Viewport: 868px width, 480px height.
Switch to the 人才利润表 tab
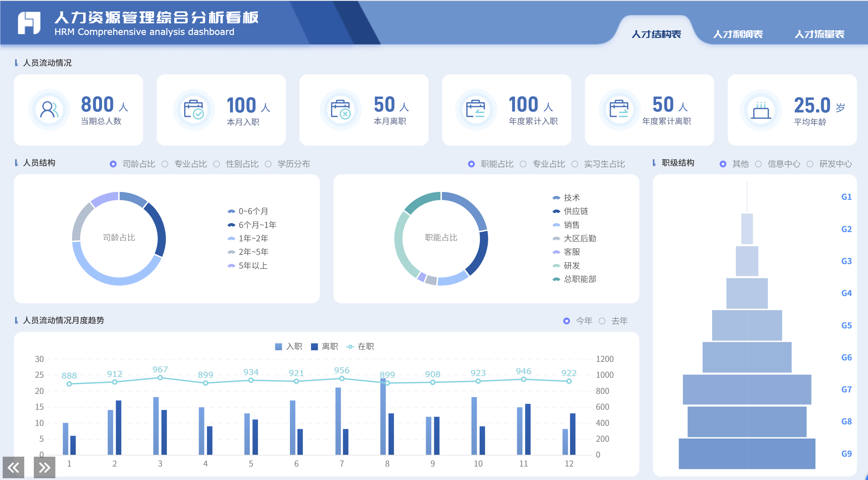tap(738, 34)
